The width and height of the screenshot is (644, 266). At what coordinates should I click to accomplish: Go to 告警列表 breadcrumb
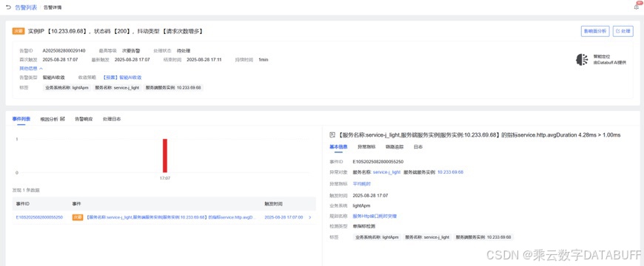pyautogui.click(x=27, y=7)
